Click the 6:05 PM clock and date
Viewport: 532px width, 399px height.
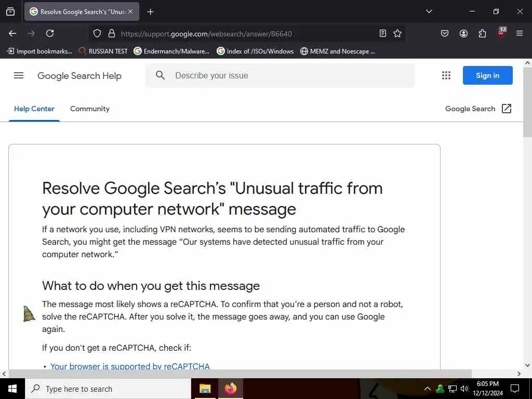coord(488,389)
